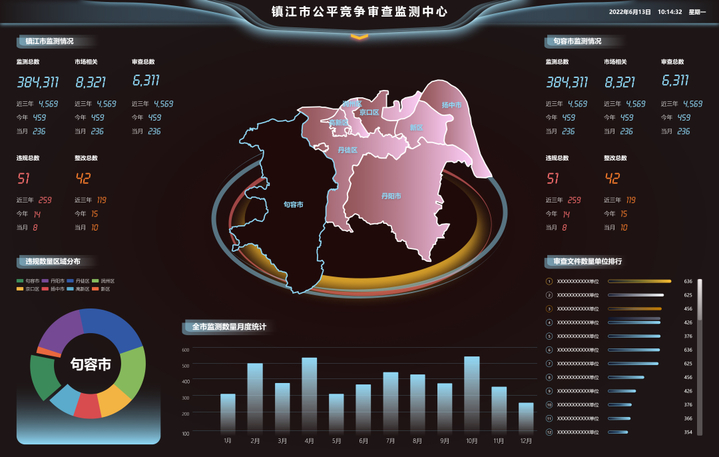Click the rank 10 circle badge
Screen dimensions: 719x457
click(549, 404)
